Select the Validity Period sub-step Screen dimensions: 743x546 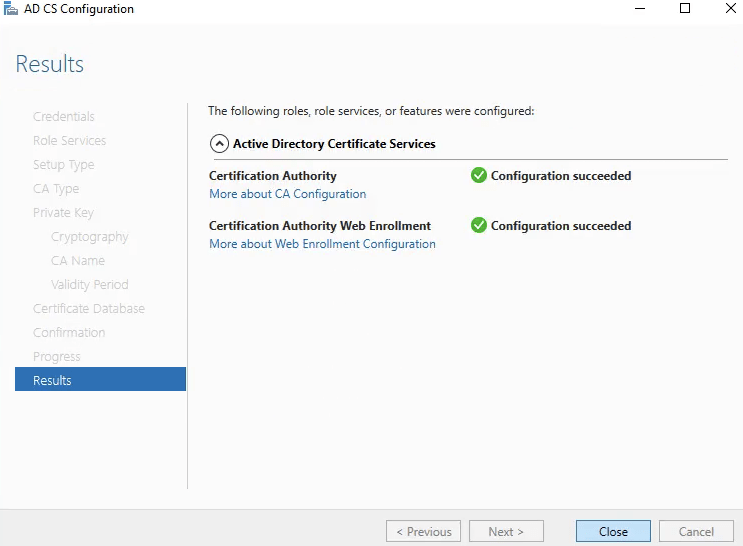click(x=90, y=285)
